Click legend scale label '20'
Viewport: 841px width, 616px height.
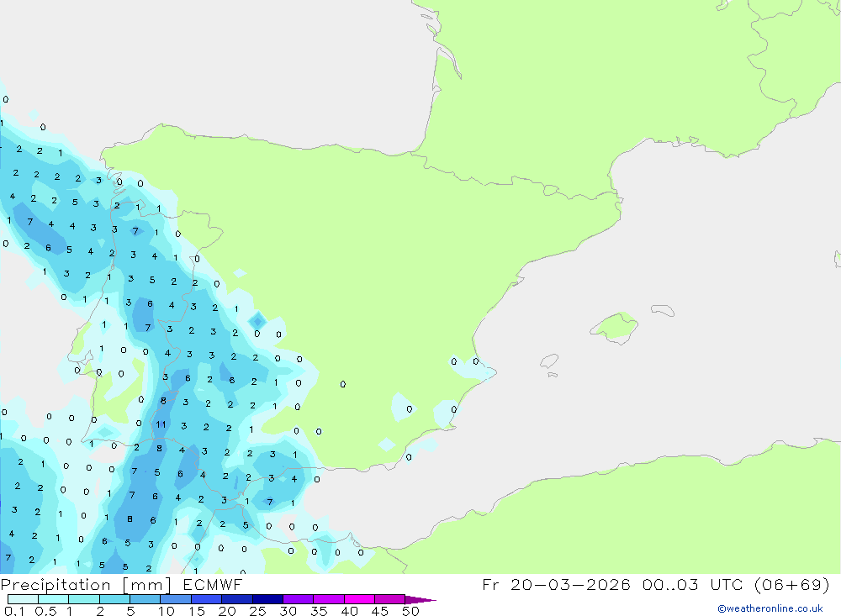[227, 611]
